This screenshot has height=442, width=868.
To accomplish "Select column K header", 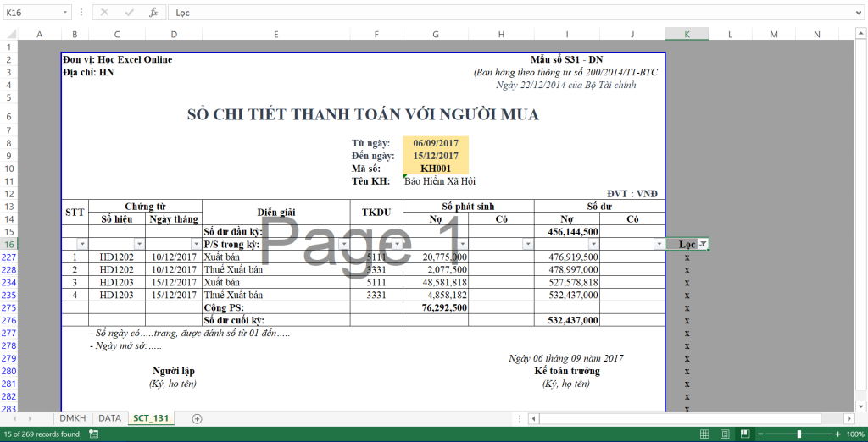I will click(x=687, y=35).
